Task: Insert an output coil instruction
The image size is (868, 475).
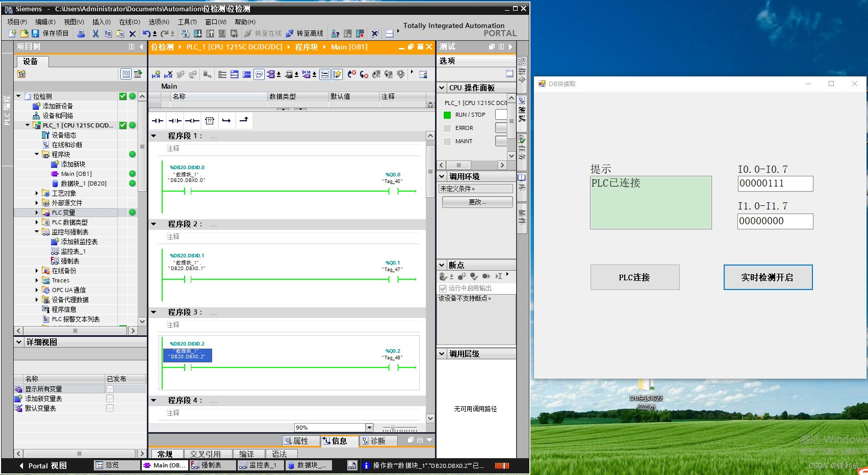Action: (192, 121)
